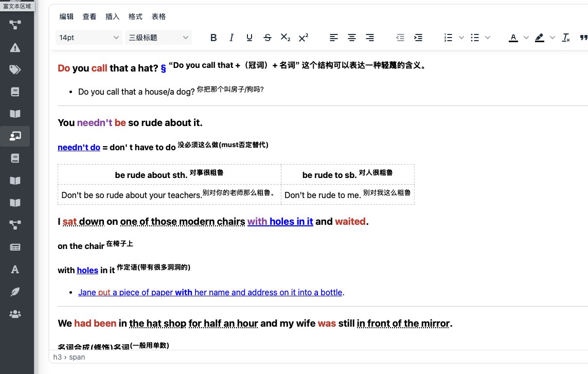Click the heading "You needn't be so rude about it."
The image size is (588, 374).
(130, 122)
